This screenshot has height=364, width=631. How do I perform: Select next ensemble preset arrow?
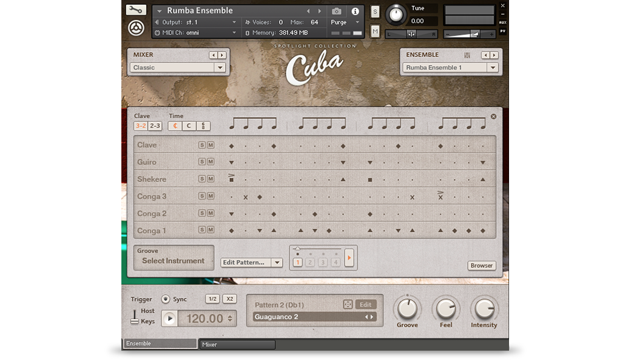(x=494, y=55)
